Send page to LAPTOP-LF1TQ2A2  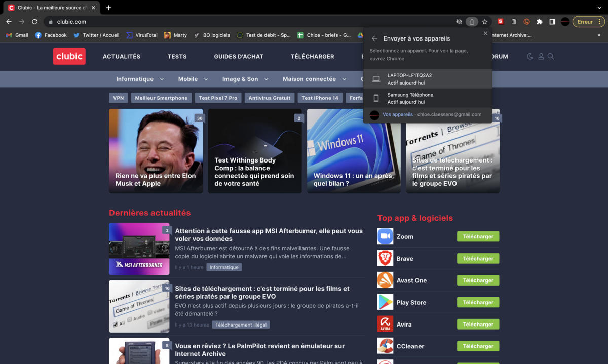tap(428, 79)
